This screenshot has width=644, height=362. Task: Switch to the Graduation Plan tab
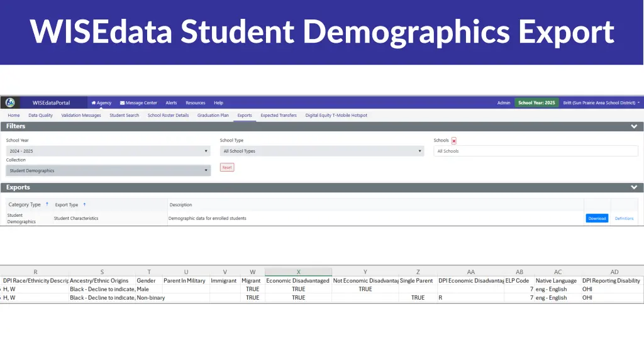pyautogui.click(x=213, y=116)
